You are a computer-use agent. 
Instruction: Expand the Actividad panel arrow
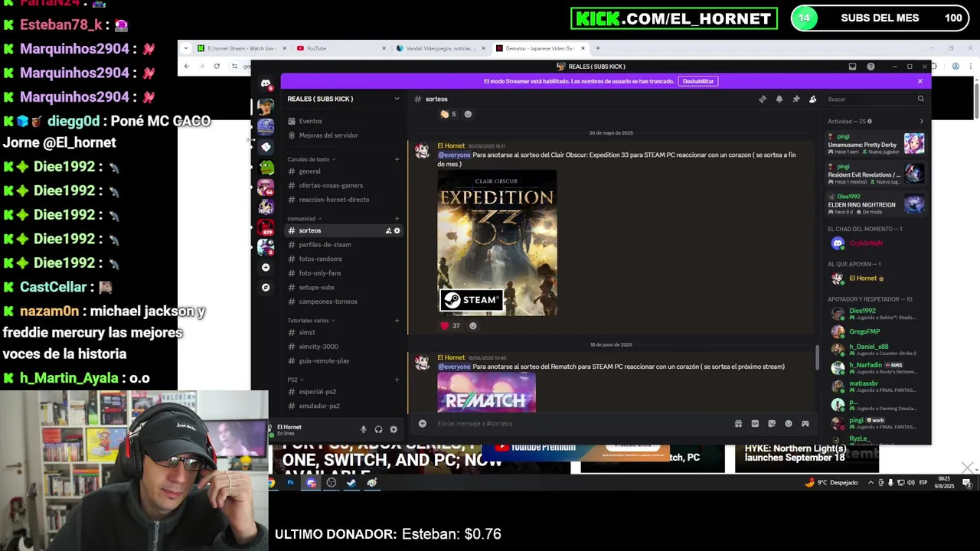(x=921, y=121)
